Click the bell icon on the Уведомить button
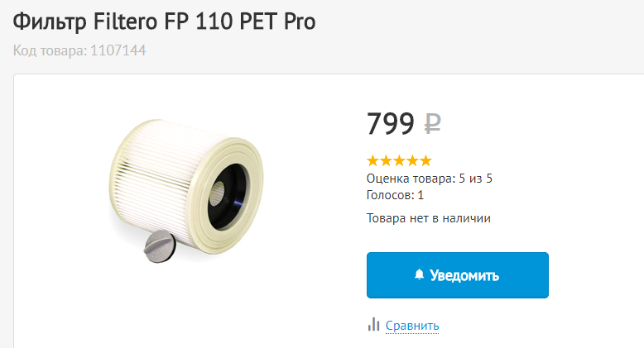The image size is (644, 348). [x=419, y=274]
